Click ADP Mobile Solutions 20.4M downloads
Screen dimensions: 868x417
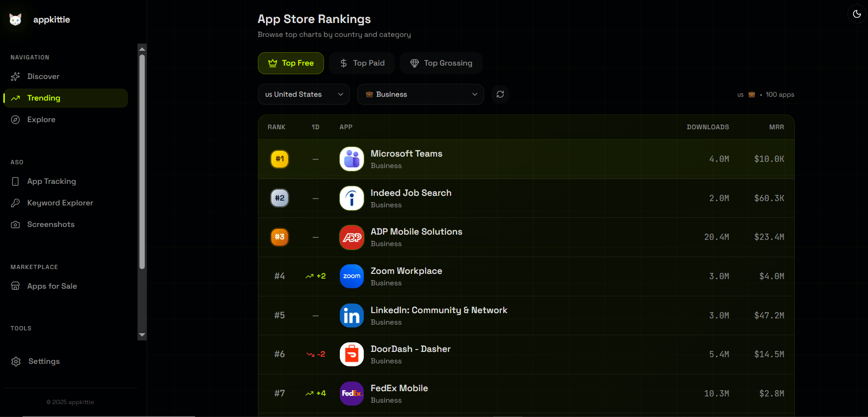(717, 237)
